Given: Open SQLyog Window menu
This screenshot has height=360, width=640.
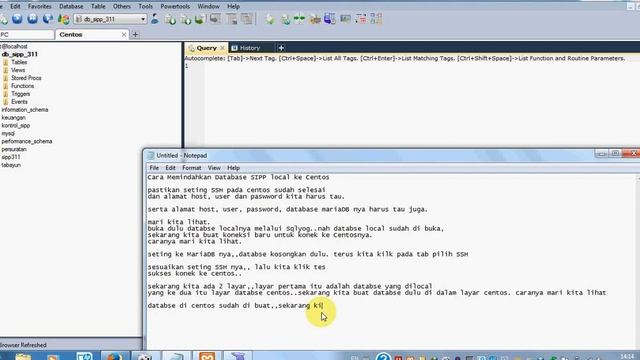Looking at the screenshot, I should click(208, 7).
